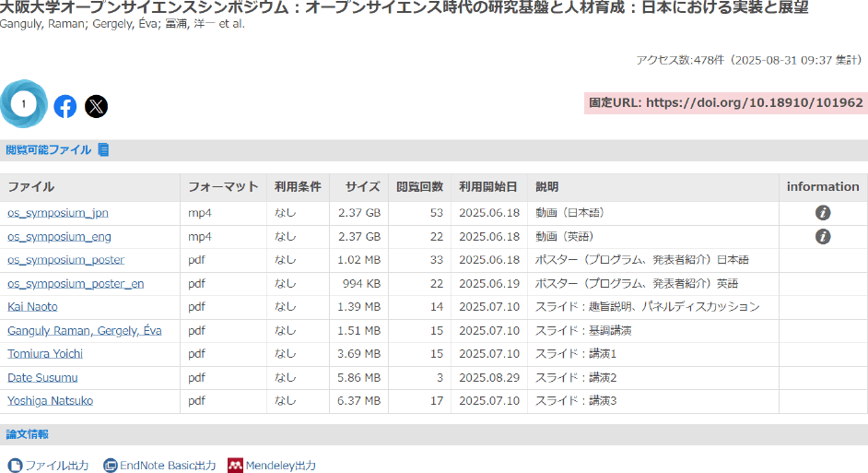Viewport: 868px width, 473px height.
Task: Click the information column header
Action: 823,186
